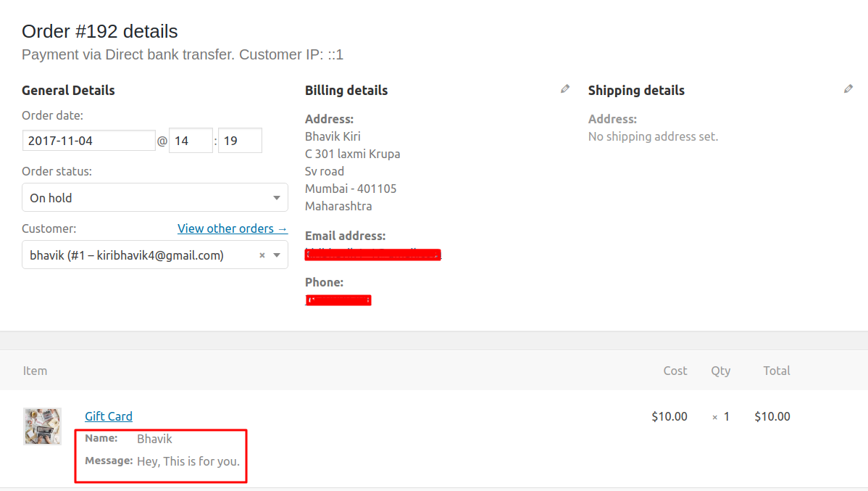The width and height of the screenshot is (868, 491).
Task: Click the pencil icon to edit Billing details
Action: pos(564,88)
